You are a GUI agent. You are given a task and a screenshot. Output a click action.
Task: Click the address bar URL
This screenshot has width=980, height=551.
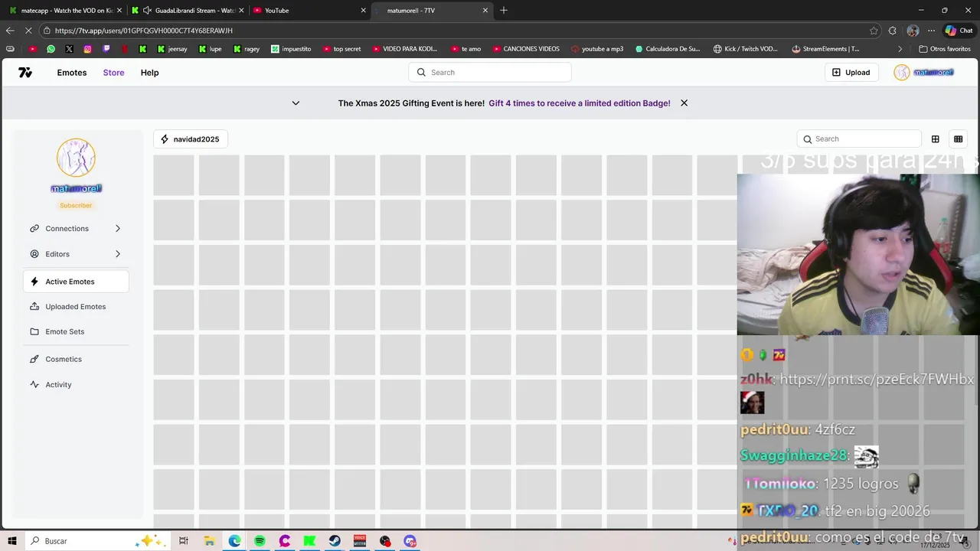(144, 31)
